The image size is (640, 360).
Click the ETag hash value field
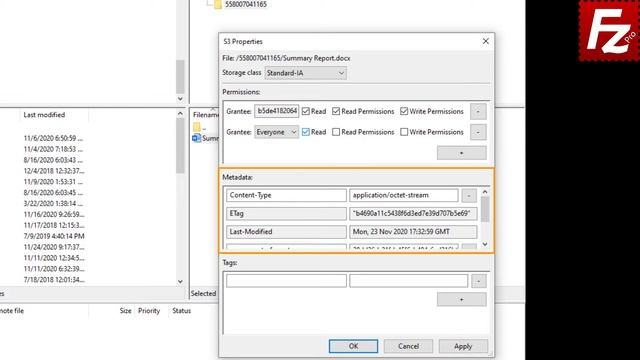click(x=413, y=213)
